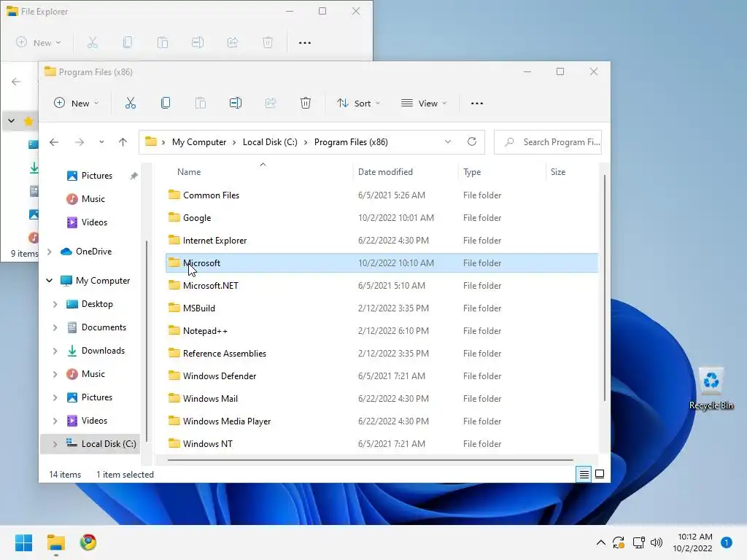The image size is (747, 560).
Task: Refresh the Program Files (x86) folder
Action: click(x=472, y=141)
